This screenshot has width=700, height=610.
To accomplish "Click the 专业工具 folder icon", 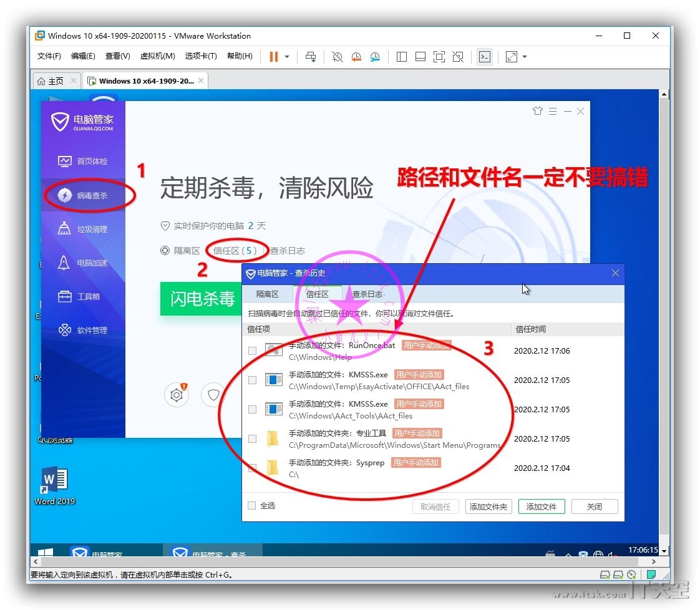I will tap(272, 439).
